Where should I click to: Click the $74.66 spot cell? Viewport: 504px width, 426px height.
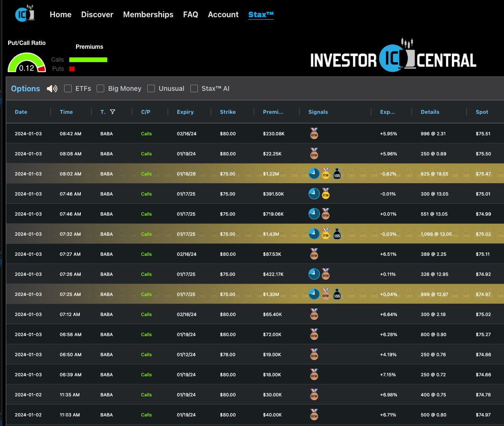tap(483, 374)
